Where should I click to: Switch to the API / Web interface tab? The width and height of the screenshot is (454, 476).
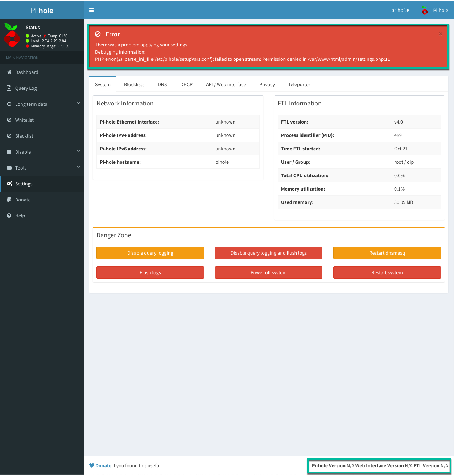[x=226, y=84]
